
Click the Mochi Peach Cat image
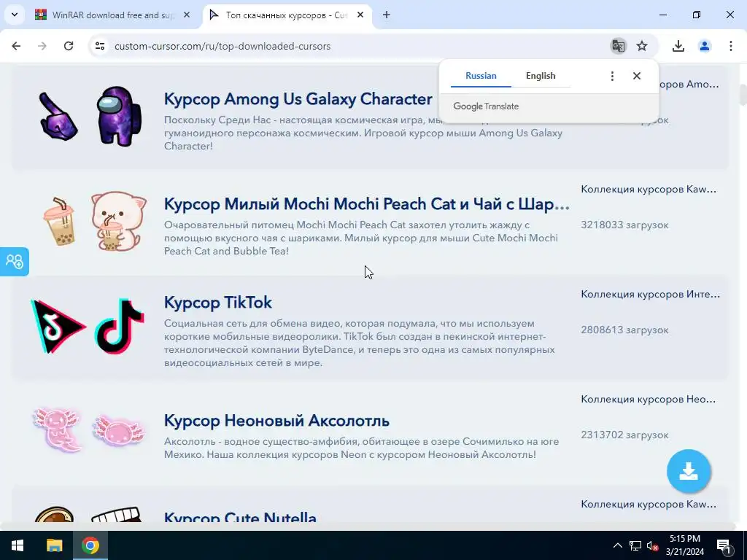[119, 221]
